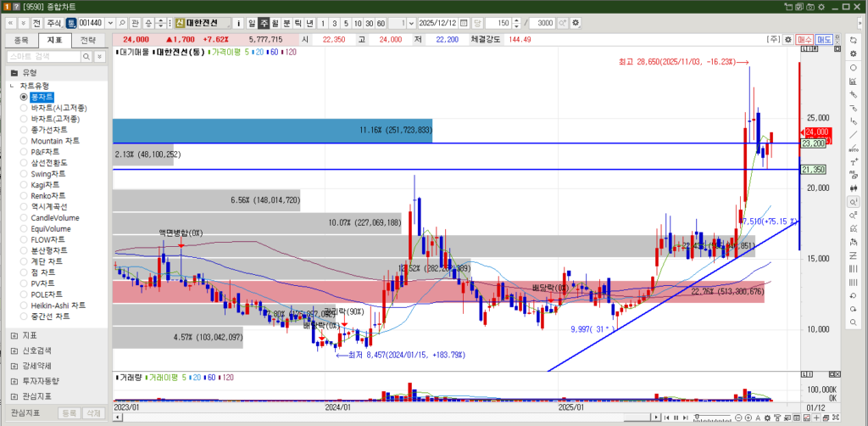Open the stock code 001440 dropdown
The width and height of the screenshot is (868, 426).
[110, 22]
